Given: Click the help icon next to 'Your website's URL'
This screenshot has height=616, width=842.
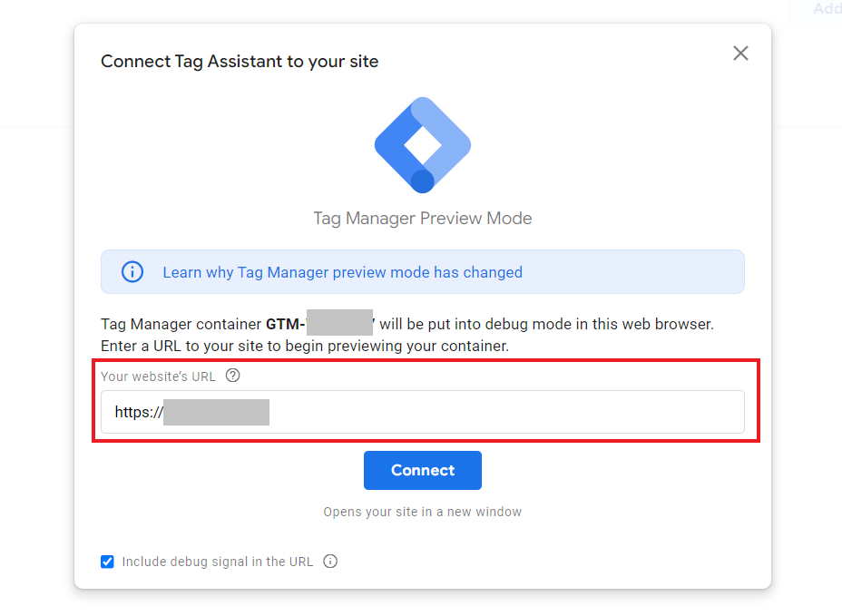Looking at the screenshot, I should 232,376.
